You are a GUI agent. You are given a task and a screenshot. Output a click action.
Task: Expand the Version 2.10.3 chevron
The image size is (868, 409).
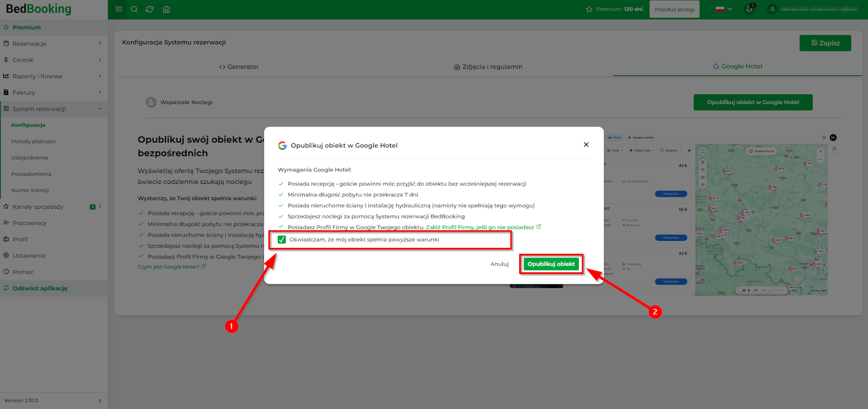click(x=100, y=401)
